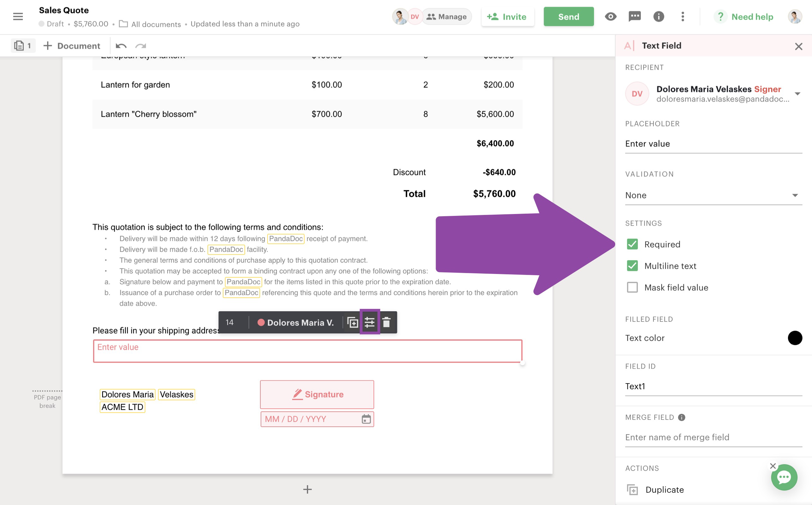Open the calendar date picker icon
Viewport: 812px width, 505px height.
[x=367, y=419]
